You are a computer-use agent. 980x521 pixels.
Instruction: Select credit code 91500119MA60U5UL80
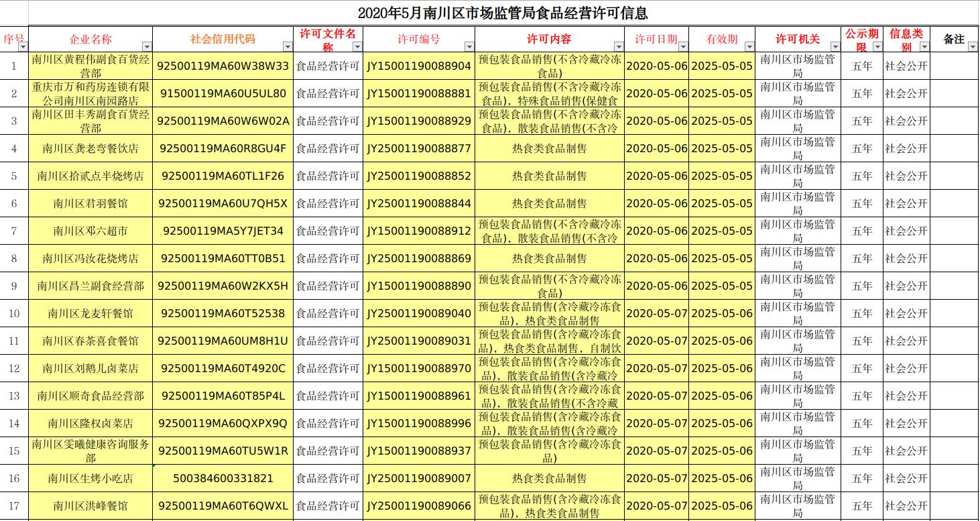(223, 93)
